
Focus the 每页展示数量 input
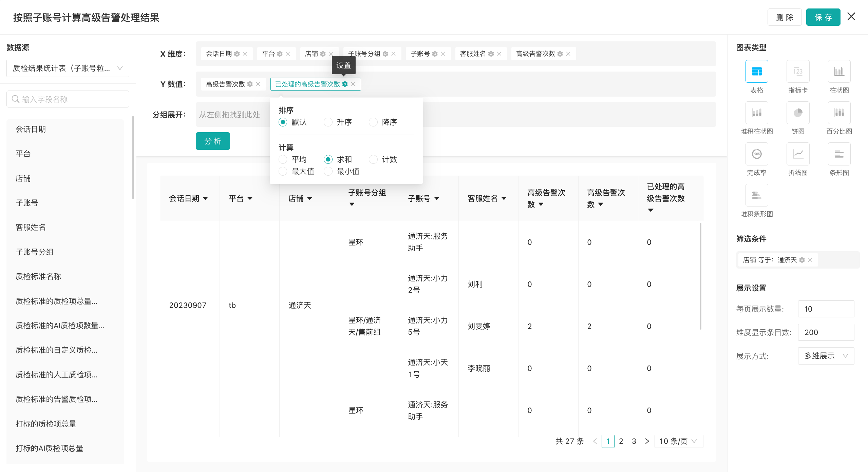pos(826,309)
